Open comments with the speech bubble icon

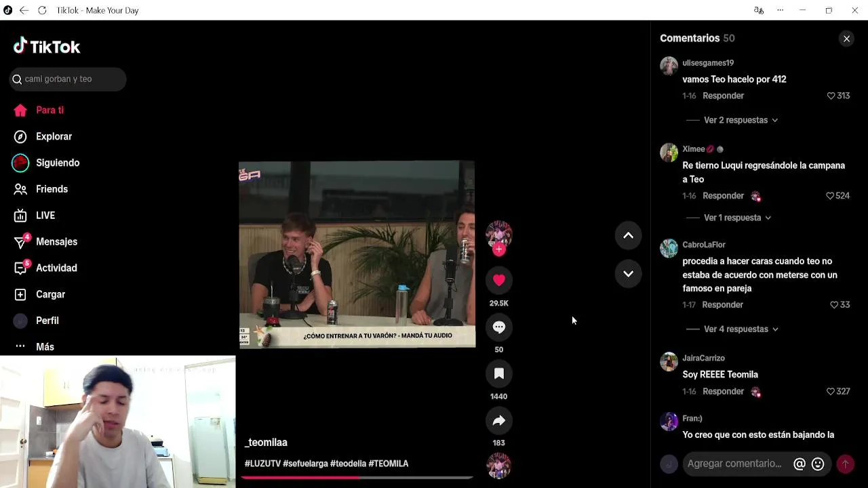[499, 327]
